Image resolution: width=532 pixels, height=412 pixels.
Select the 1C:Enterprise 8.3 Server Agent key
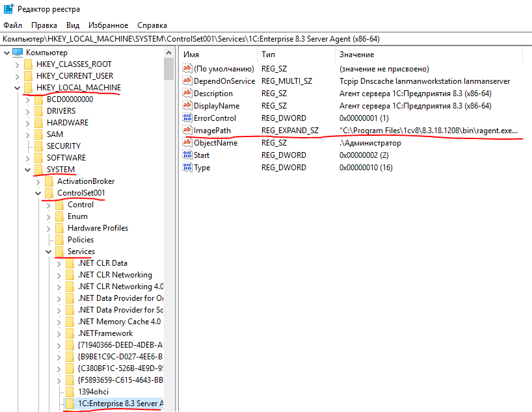tap(120, 404)
